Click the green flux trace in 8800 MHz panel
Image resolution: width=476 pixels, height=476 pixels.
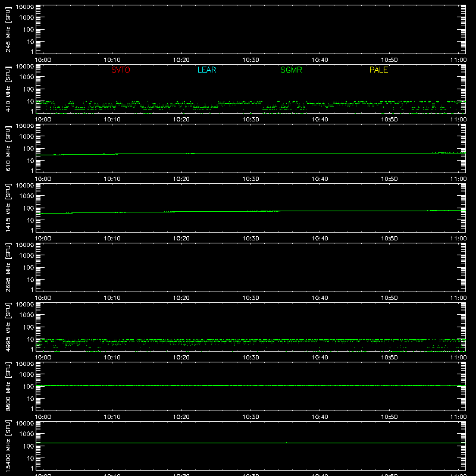[x=250, y=386]
